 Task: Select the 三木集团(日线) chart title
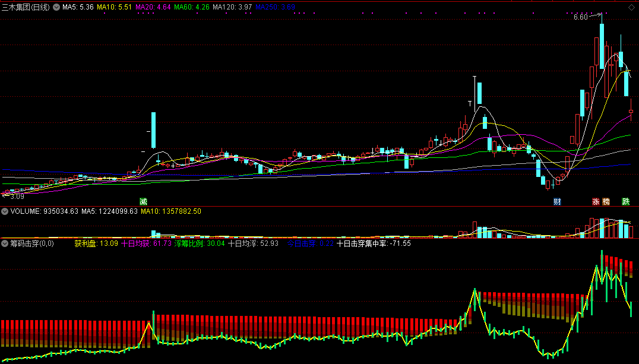click(x=26, y=7)
